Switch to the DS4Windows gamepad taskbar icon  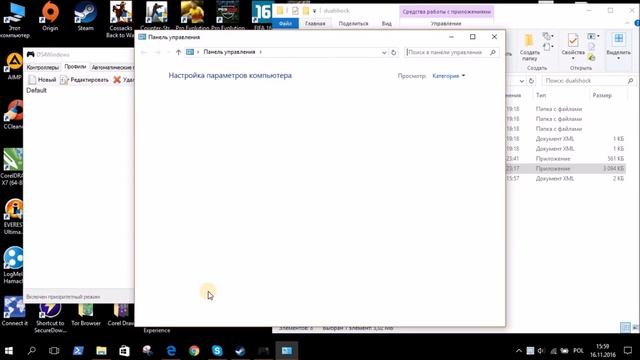(x=263, y=351)
